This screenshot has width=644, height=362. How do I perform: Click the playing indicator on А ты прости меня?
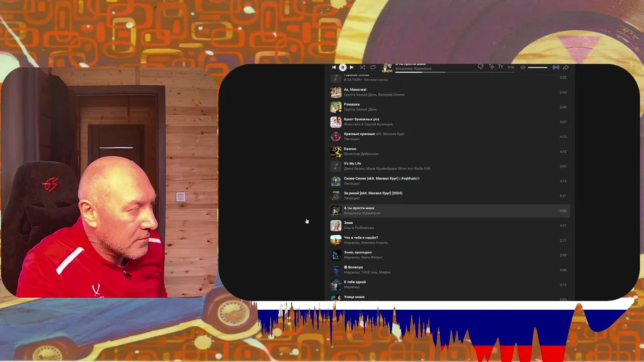tap(336, 210)
